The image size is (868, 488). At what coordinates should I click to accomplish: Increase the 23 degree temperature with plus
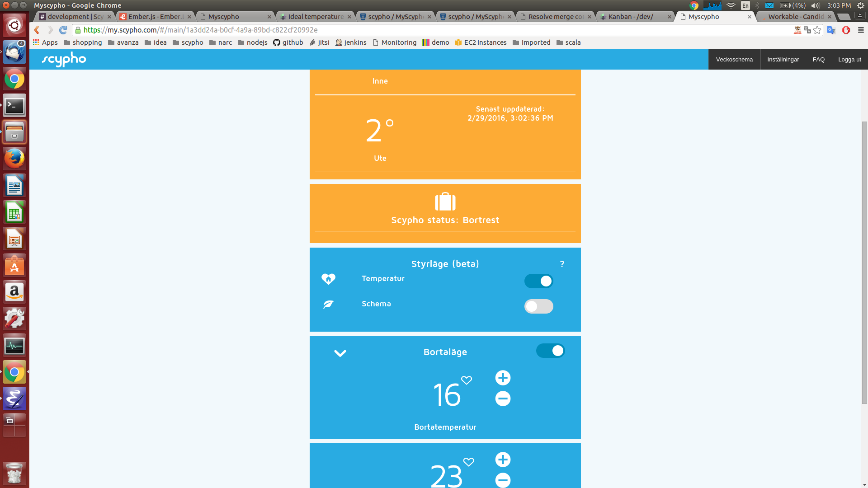[x=503, y=460]
